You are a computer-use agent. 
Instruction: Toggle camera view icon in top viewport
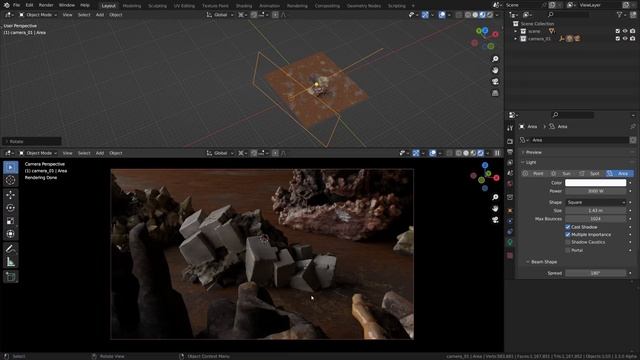click(x=495, y=82)
